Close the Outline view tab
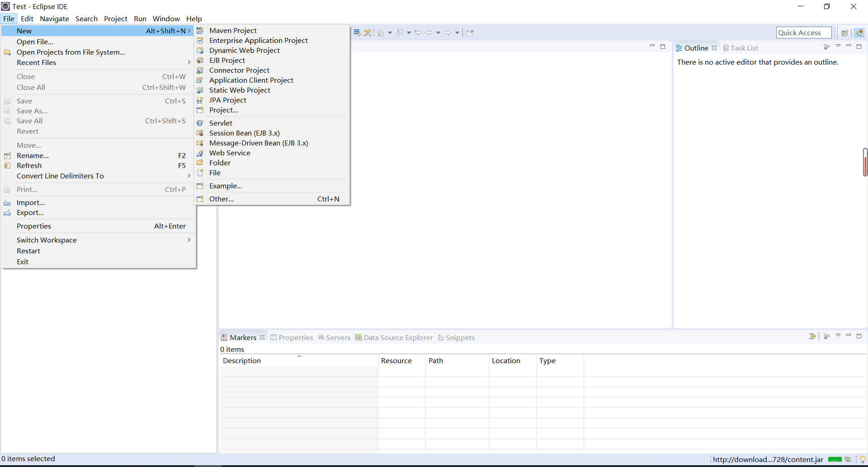 coord(714,48)
